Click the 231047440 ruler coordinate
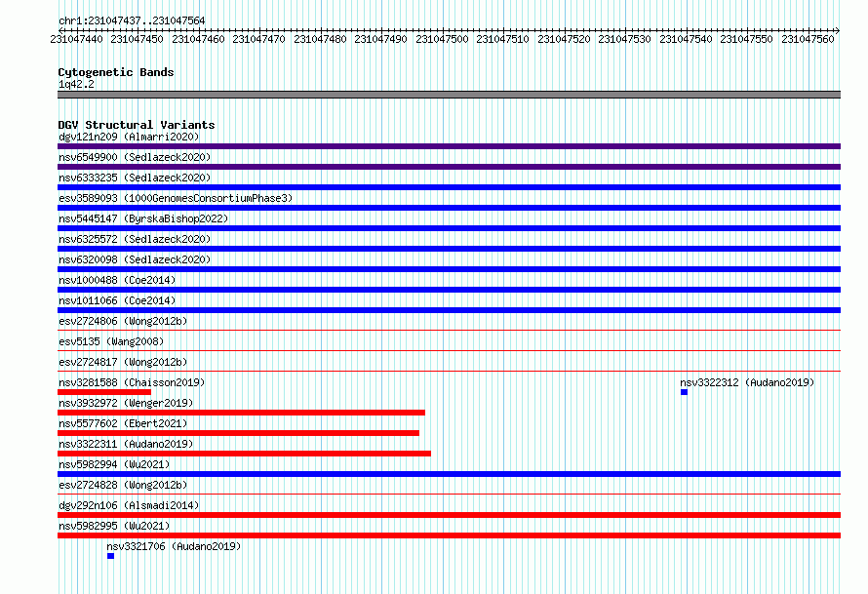 tap(76, 39)
